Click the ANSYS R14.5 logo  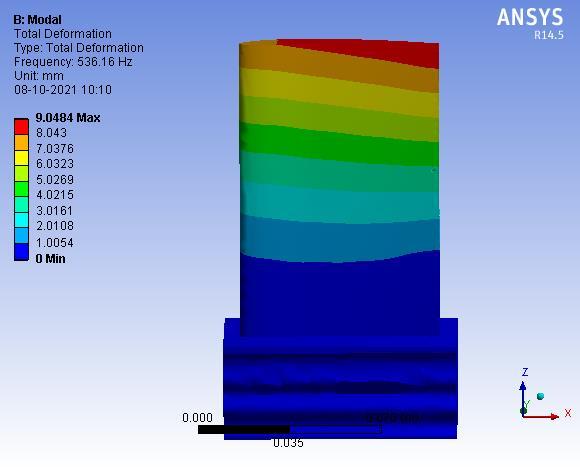coord(530,23)
